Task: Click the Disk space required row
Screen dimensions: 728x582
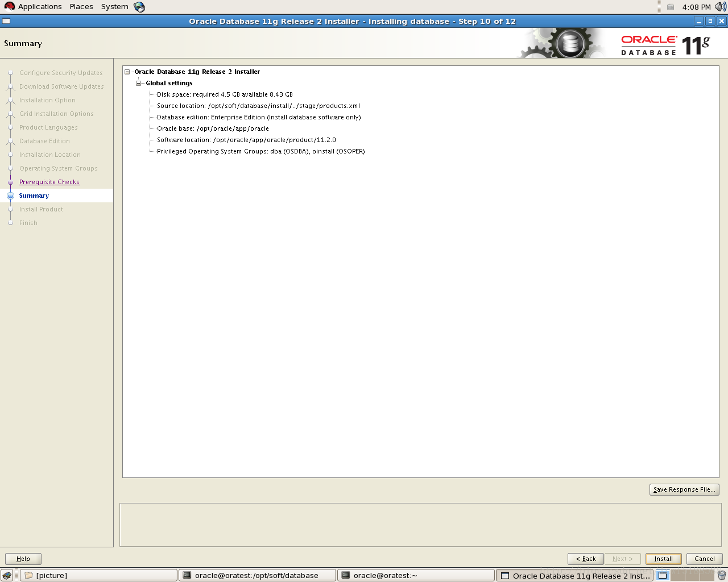Action: coord(225,95)
